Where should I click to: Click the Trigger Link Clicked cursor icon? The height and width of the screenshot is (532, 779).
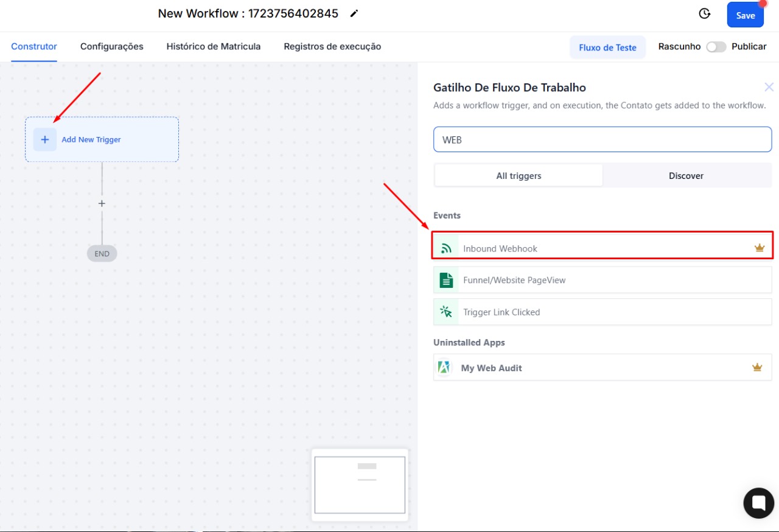pyautogui.click(x=446, y=312)
